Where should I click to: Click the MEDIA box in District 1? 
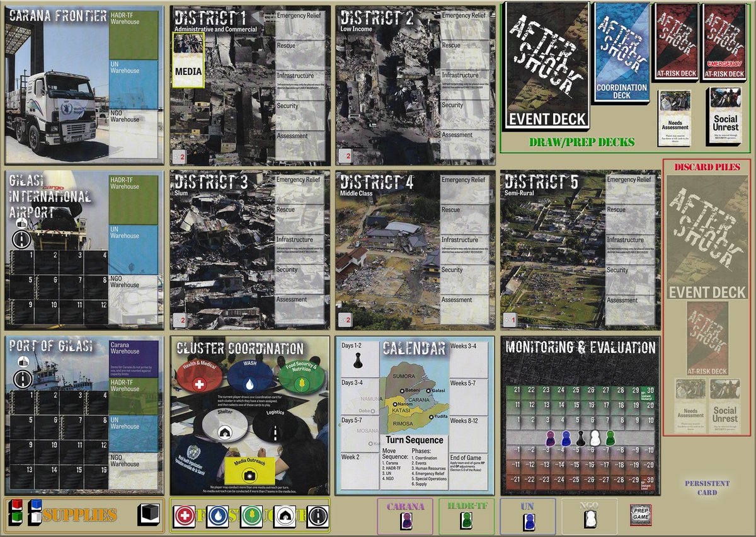tap(188, 61)
